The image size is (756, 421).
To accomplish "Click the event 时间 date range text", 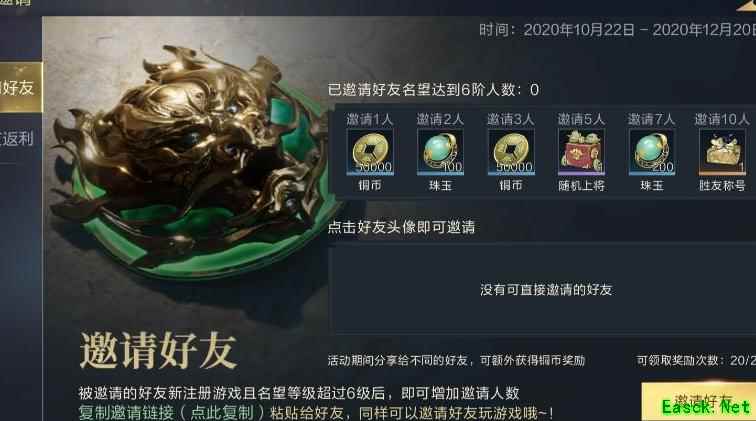I will [x=617, y=30].
